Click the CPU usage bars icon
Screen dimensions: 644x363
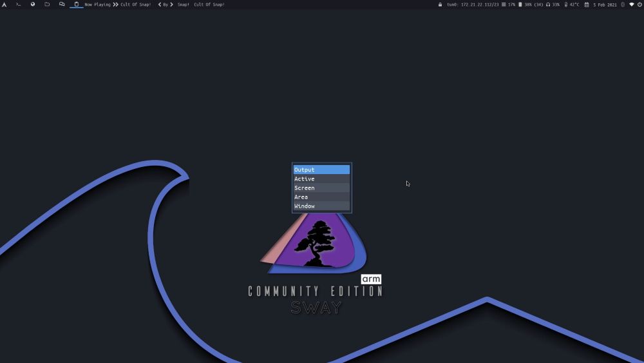pos(504,5)
